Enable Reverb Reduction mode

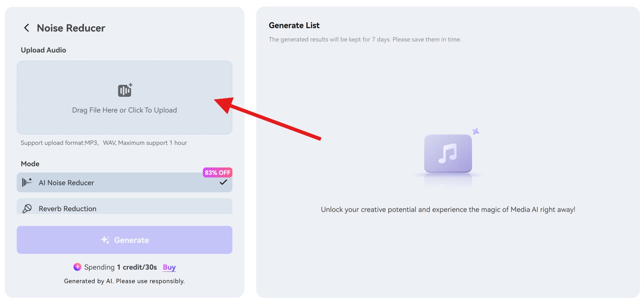(125, 208)
